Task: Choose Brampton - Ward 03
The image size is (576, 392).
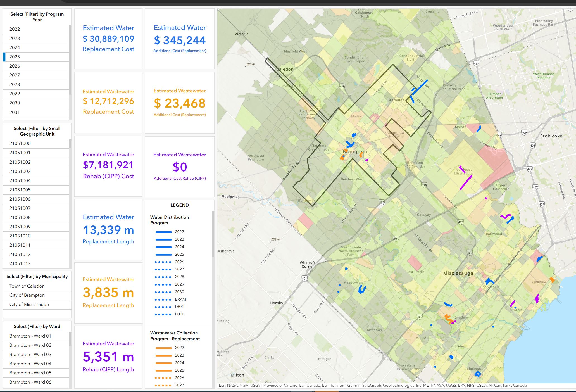Action: pos(36,355)
